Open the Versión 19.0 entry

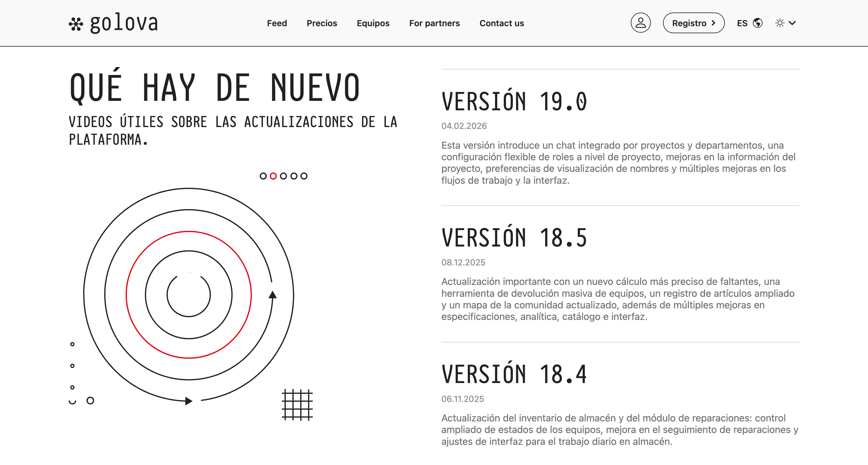(514, 101)
